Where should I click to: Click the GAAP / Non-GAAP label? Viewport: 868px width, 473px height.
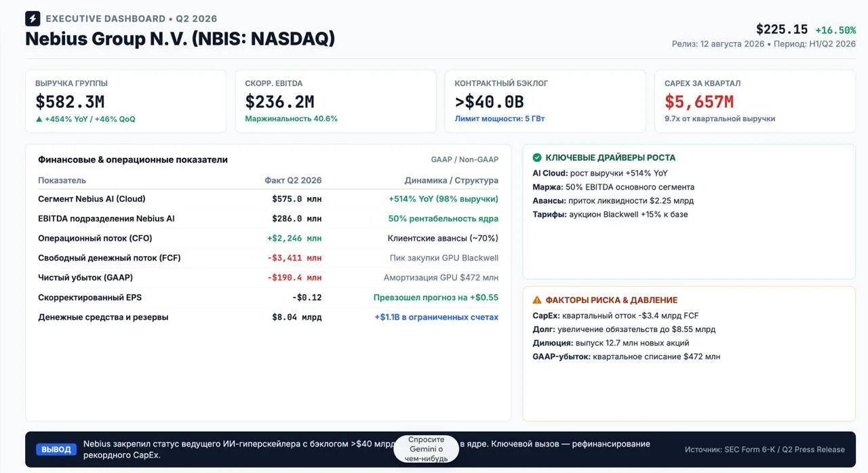[465, 160]
